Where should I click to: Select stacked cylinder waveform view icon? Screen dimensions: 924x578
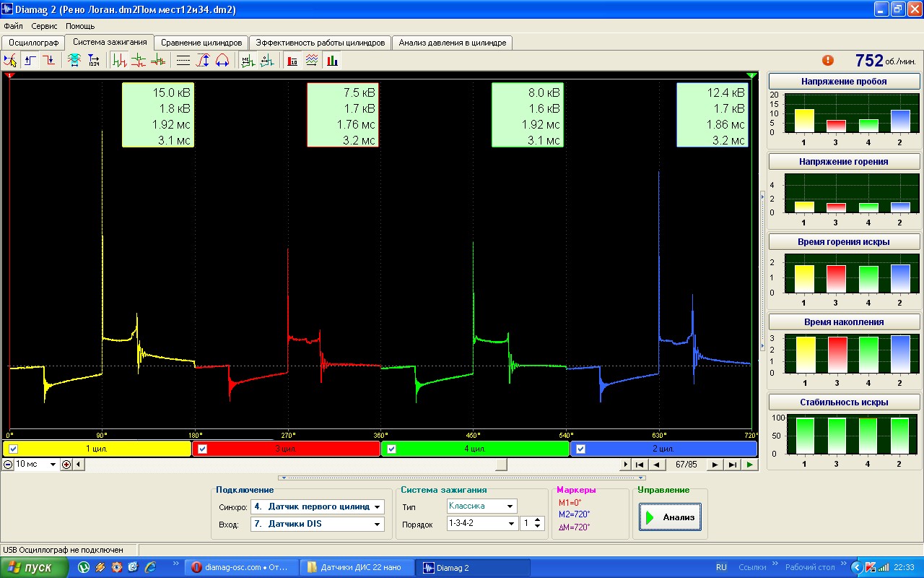[139, 61]
